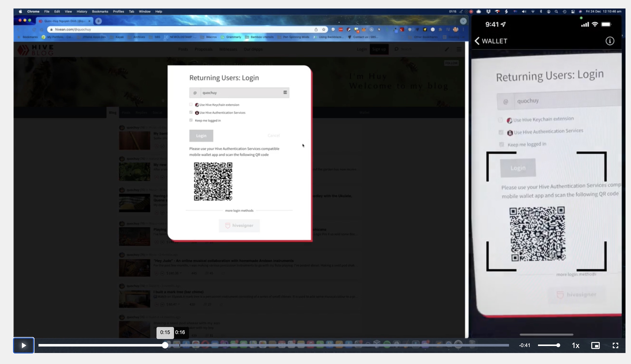This screenshot has width=631, height=364.
Task: Open the Our dApps nav link
Action: pos(253,49)
